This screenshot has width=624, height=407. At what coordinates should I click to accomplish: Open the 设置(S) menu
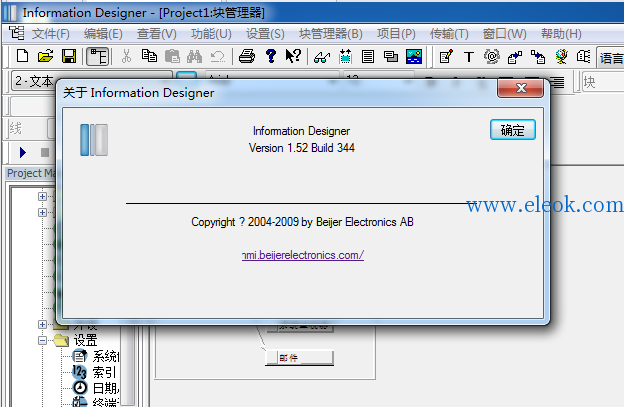(265, 34)
